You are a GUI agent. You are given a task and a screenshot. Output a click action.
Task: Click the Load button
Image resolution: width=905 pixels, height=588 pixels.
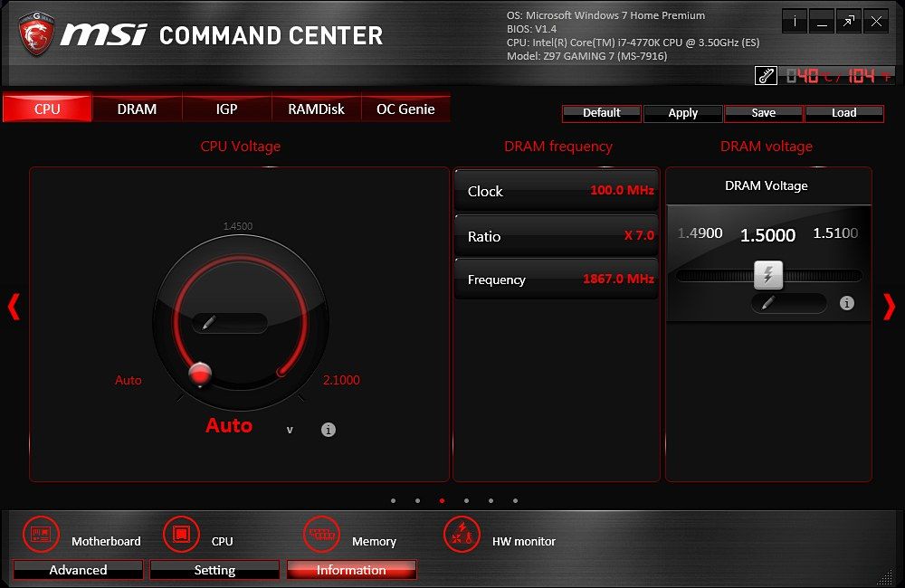843,113
